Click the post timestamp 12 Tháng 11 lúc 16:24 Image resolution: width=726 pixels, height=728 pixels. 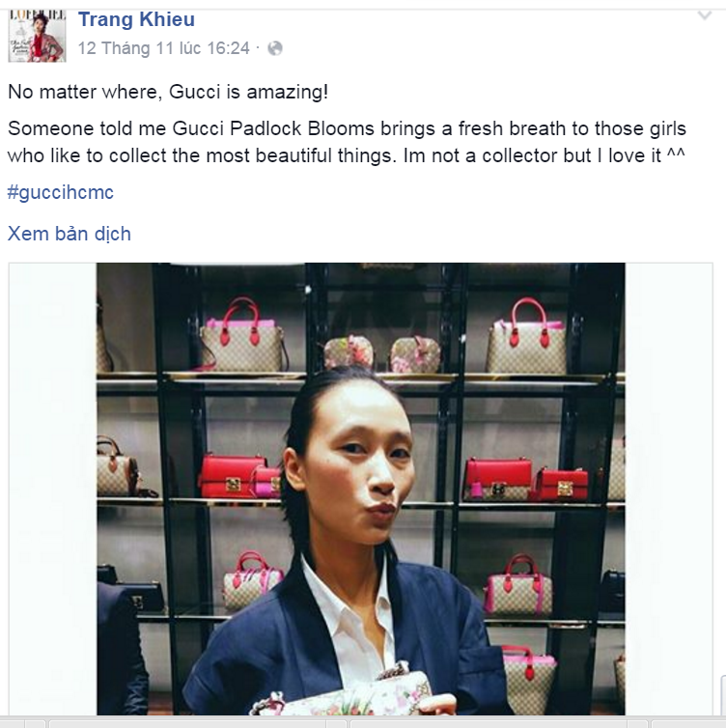coord(164,48)
